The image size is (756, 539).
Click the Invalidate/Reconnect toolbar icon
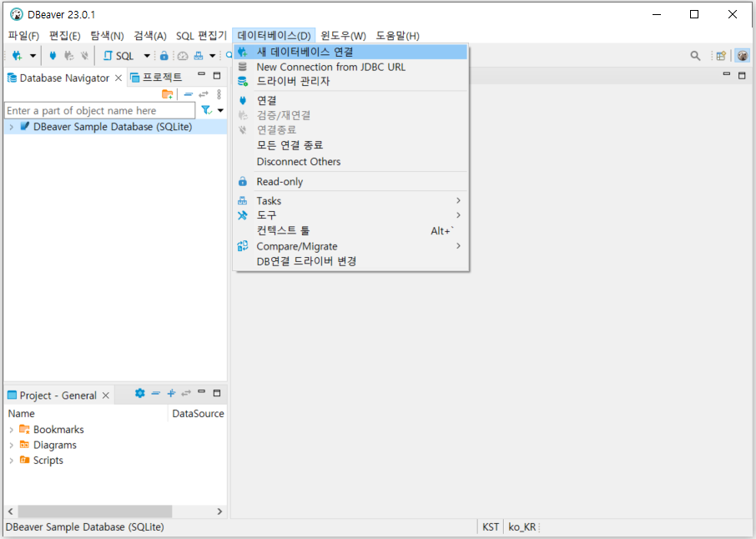[x=69, y=56]
